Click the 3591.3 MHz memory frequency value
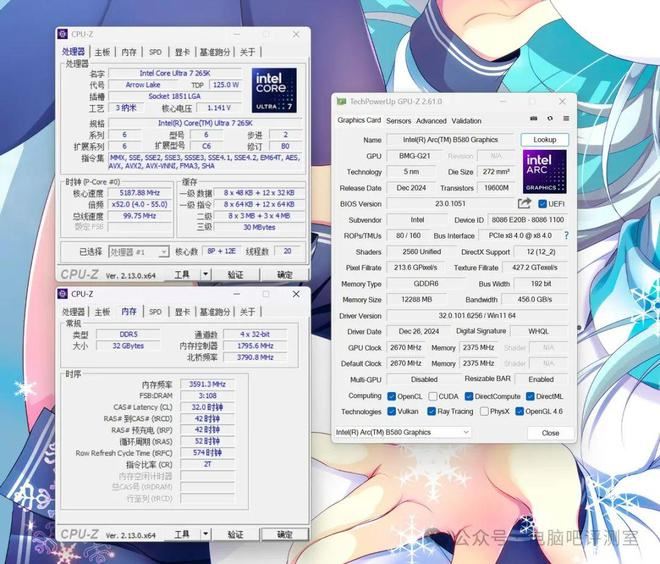Image resolution: width=660 pixels, height=564 pixels. [207, 384]
